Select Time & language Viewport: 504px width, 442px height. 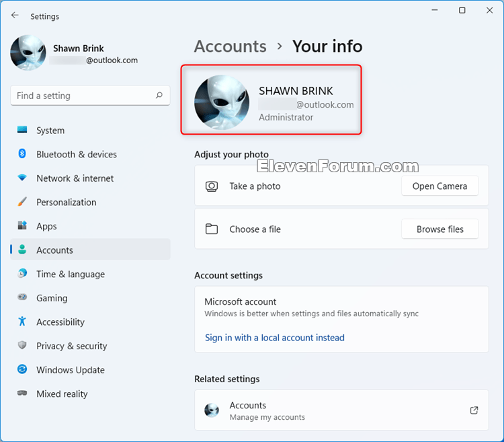click(90, 274)
